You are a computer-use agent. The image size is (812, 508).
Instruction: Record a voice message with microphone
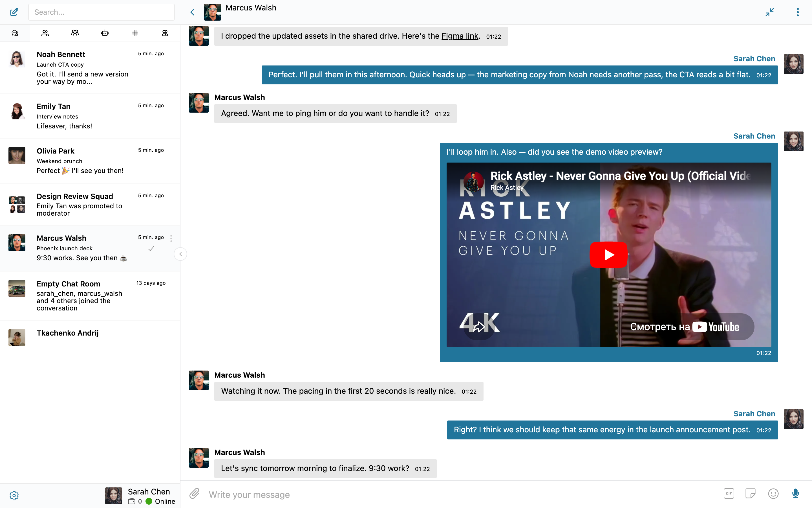click(x=796, y=494)
